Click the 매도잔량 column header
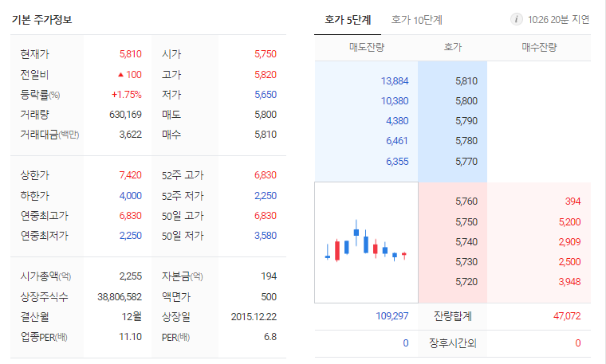Screen dimensions: 606x364 [366, 47]
